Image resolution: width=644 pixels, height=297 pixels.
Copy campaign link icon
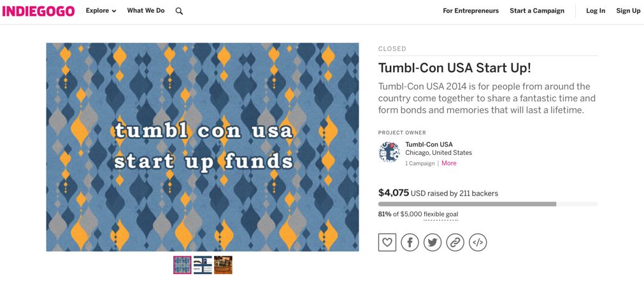click(455, 242)
